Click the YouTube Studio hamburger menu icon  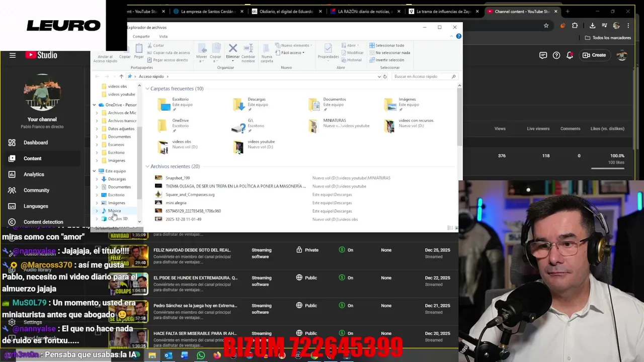[x=13, y=55]
